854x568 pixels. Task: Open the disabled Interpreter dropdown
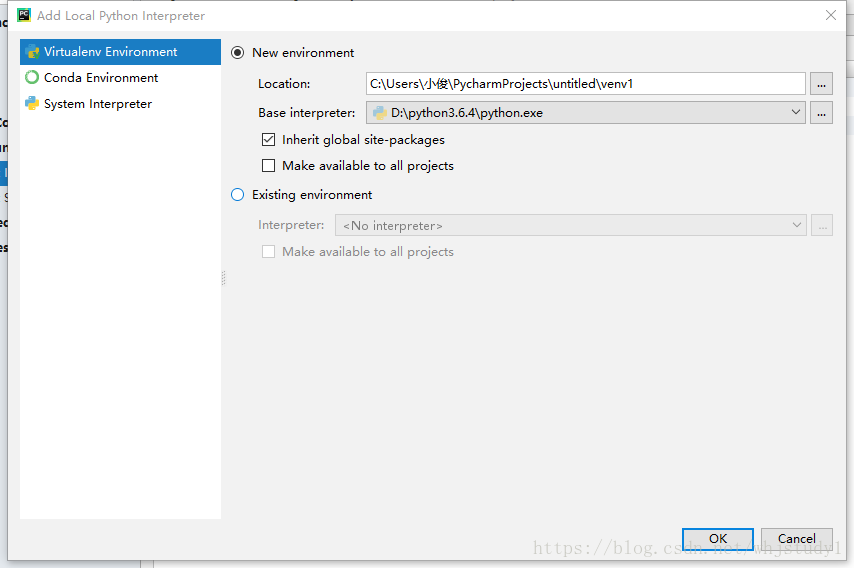click(570, 225)
